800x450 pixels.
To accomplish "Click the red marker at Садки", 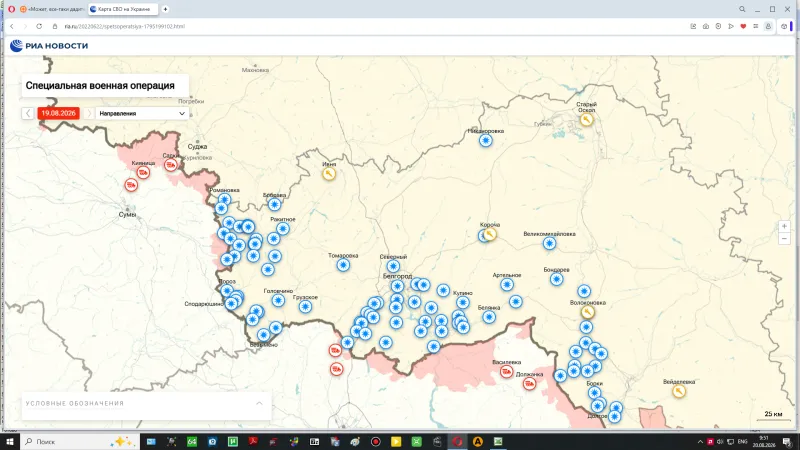I will (x=170, y=165).
